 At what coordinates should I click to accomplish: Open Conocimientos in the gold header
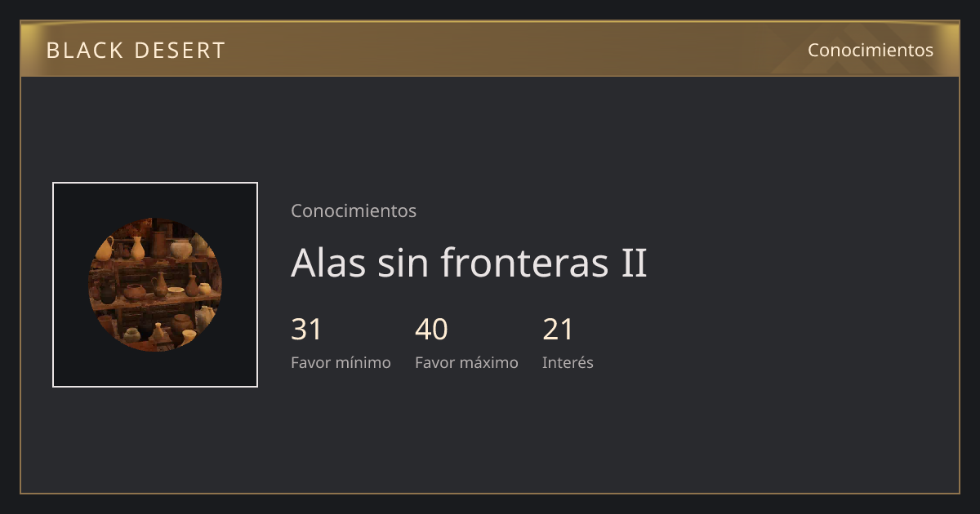(871, 50)
